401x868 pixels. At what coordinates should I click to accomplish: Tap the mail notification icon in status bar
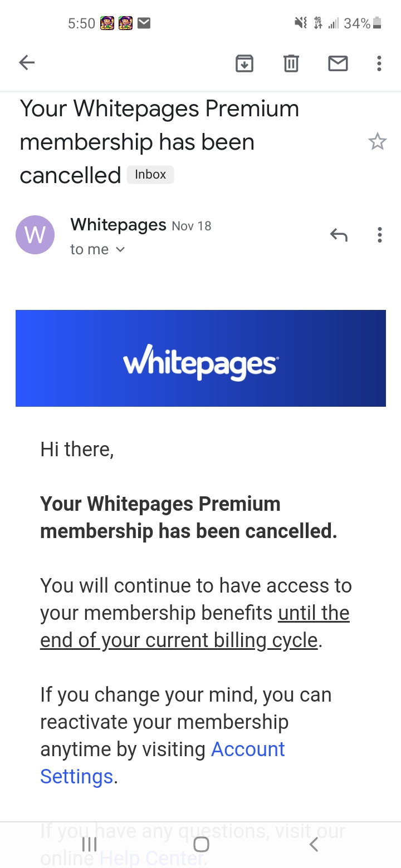[x=144, y=23]
